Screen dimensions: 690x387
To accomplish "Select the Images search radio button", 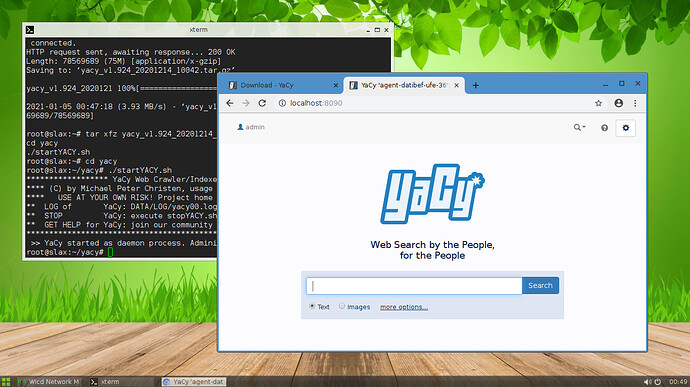I will (x=342, y=306).
